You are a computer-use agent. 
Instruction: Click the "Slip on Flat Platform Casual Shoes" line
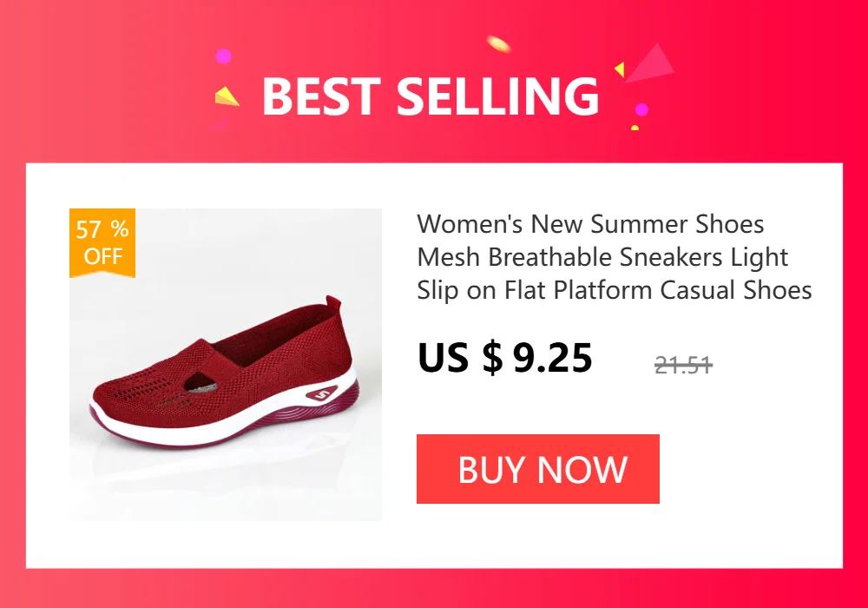coord(614,290)
